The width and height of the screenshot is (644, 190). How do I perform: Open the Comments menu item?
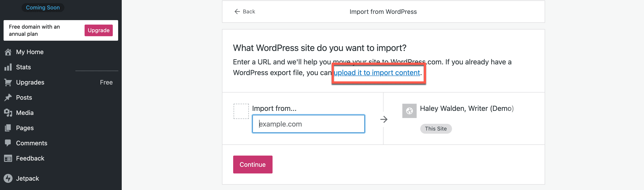pos(32,143)
